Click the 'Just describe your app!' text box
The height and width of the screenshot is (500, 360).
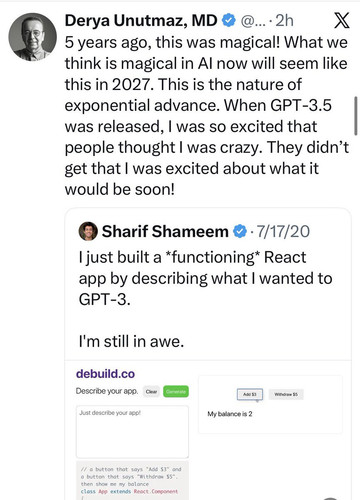tap(132, 432)
